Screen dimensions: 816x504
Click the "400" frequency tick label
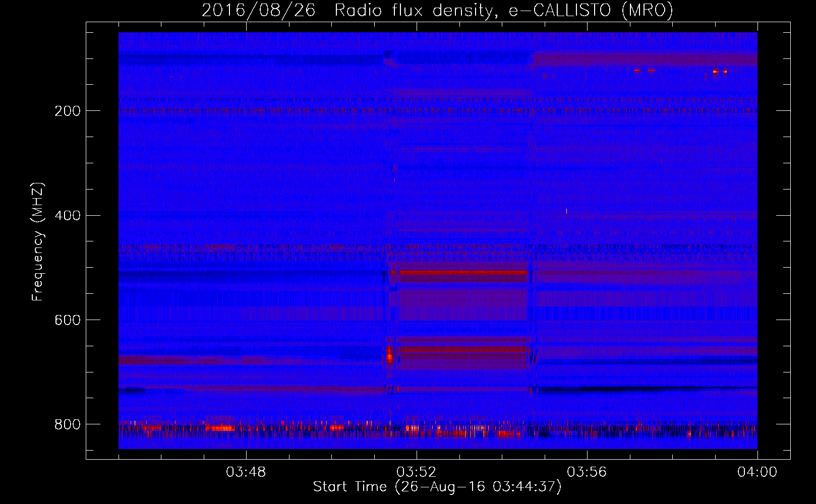tap(68, 216)
